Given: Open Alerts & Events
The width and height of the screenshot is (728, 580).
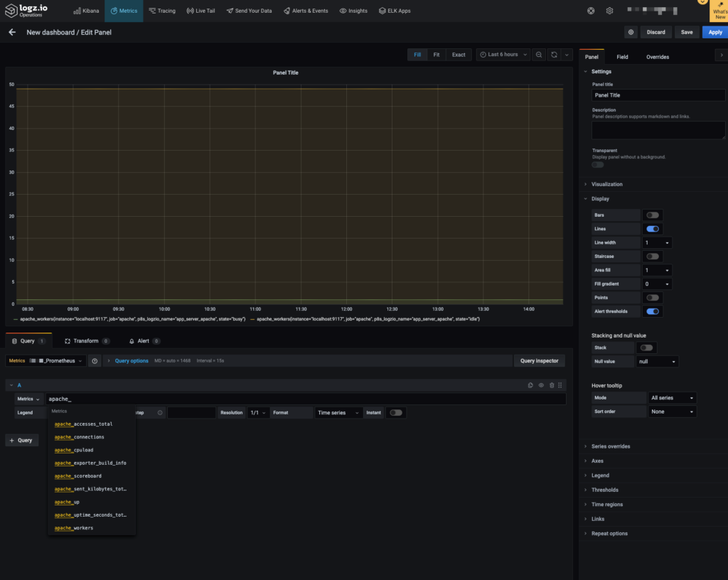Looking at the screenshot, I should [306, 11].
